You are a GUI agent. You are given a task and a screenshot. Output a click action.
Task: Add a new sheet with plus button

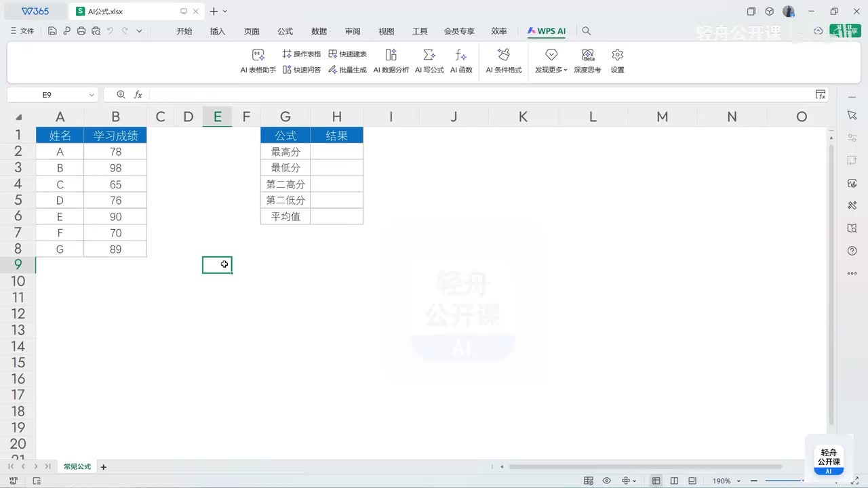(104, 466)
